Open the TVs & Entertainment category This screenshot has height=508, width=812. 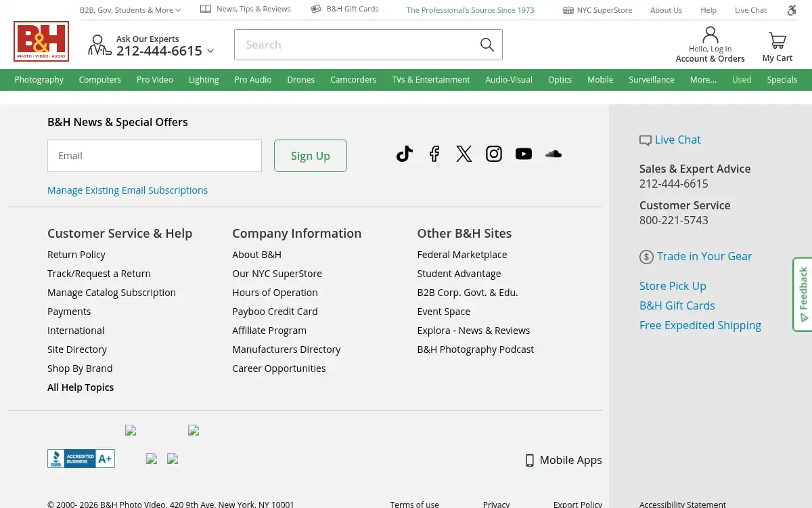click(x=431, y=79)
